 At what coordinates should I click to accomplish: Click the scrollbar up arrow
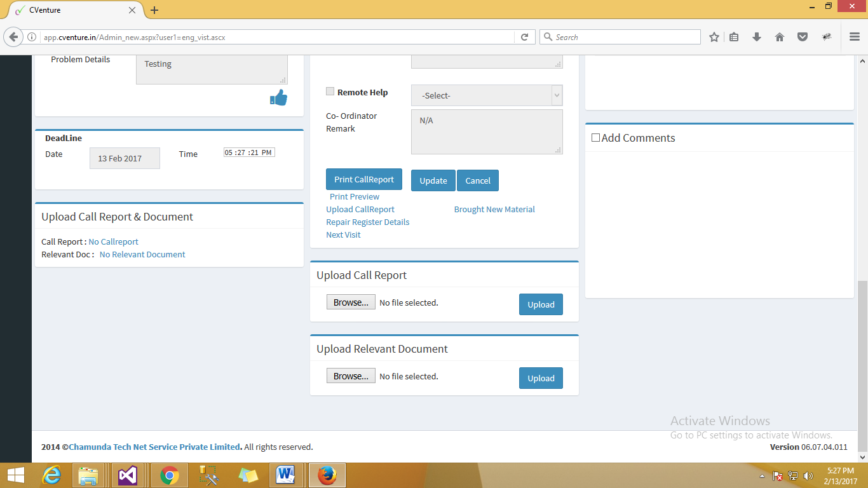point(862,61)
